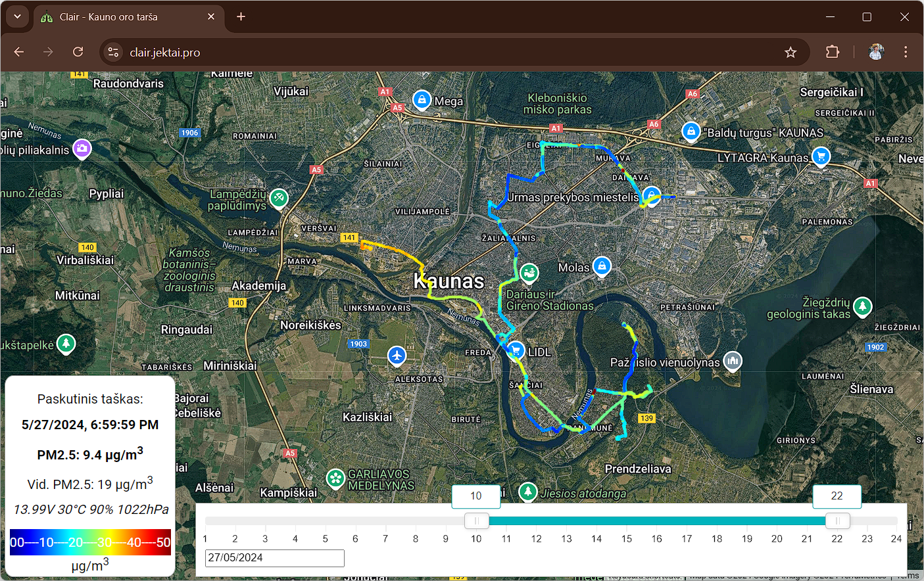Click the Aleksotas airport marker icon
Image resolution: width=924 pixels, height=581 pixels.
(x=397, y=356)
